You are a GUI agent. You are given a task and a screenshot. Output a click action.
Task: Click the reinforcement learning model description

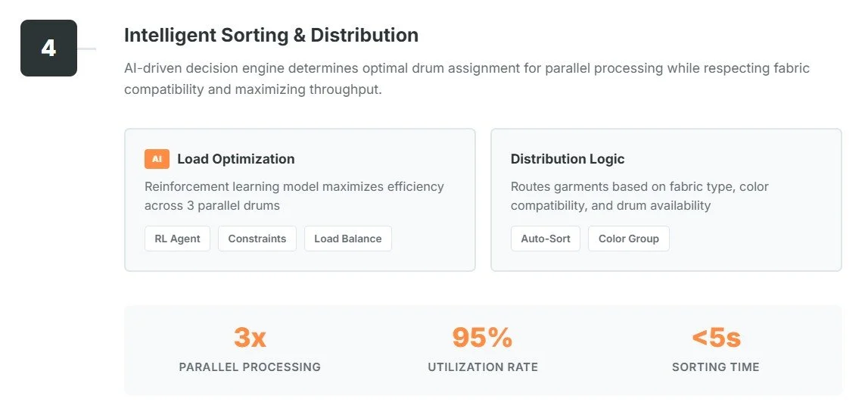point(294,195)
